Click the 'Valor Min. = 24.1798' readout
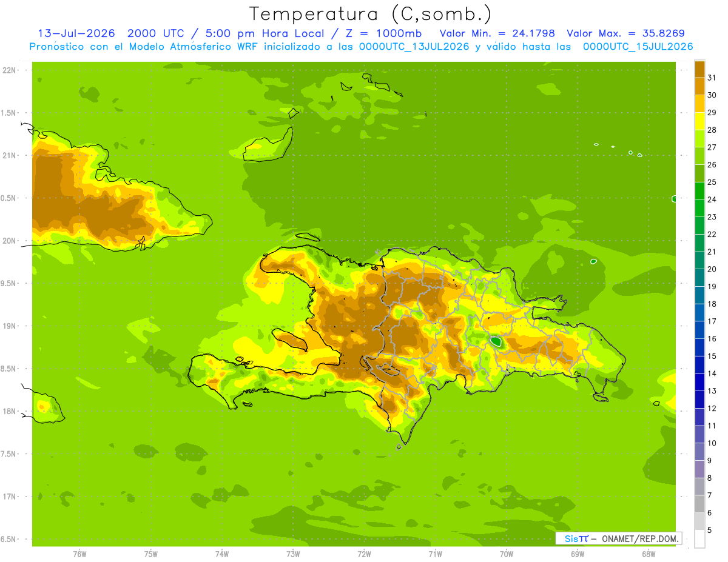 tap(497, 33)
